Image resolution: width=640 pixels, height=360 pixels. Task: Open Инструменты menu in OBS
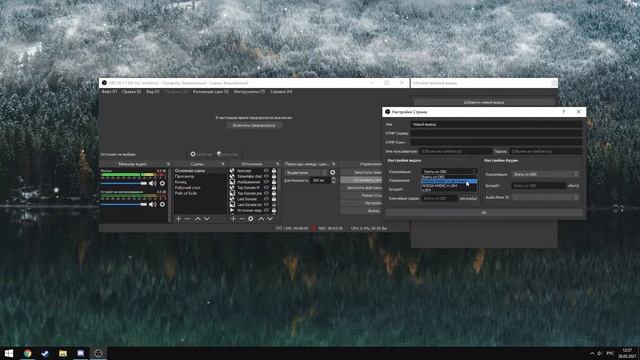pyautogui.click(x=249, y=92)
